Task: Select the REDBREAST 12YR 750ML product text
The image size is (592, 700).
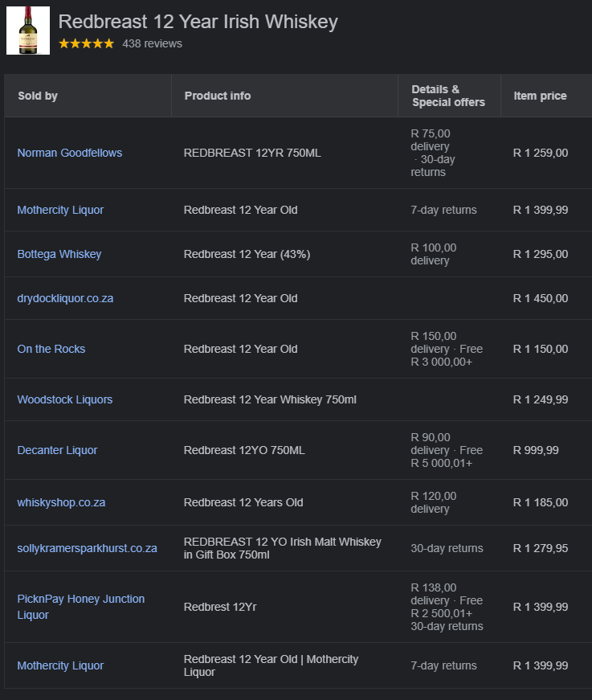Action: tap(252, 153)
